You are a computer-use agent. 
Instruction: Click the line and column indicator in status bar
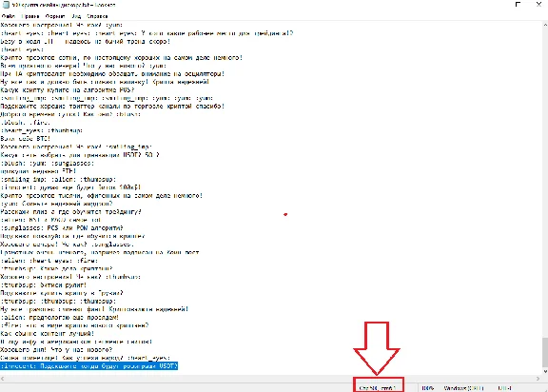point(378,388)
